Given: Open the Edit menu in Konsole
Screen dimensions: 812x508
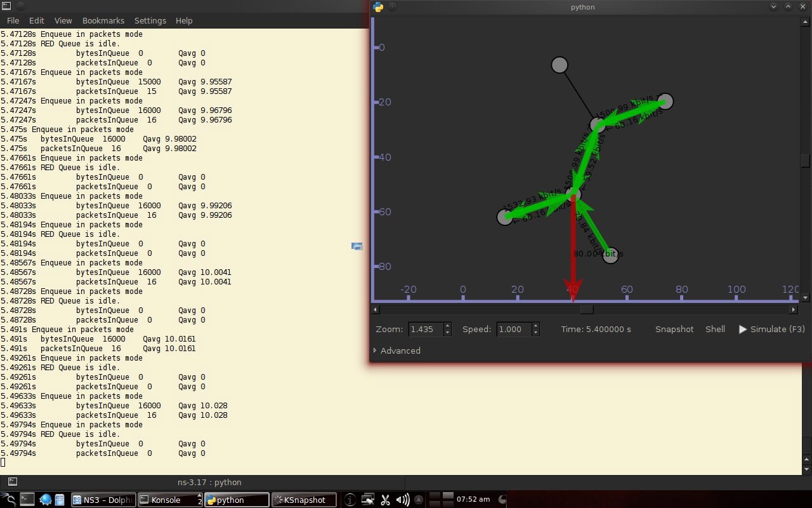Looking at the screenshot, I should tap(37, 20).
